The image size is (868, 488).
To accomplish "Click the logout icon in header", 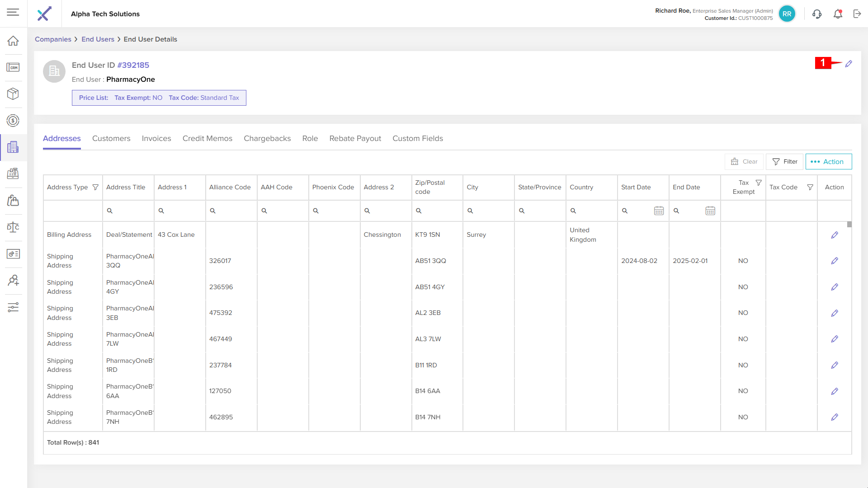I will click(857, 14).
